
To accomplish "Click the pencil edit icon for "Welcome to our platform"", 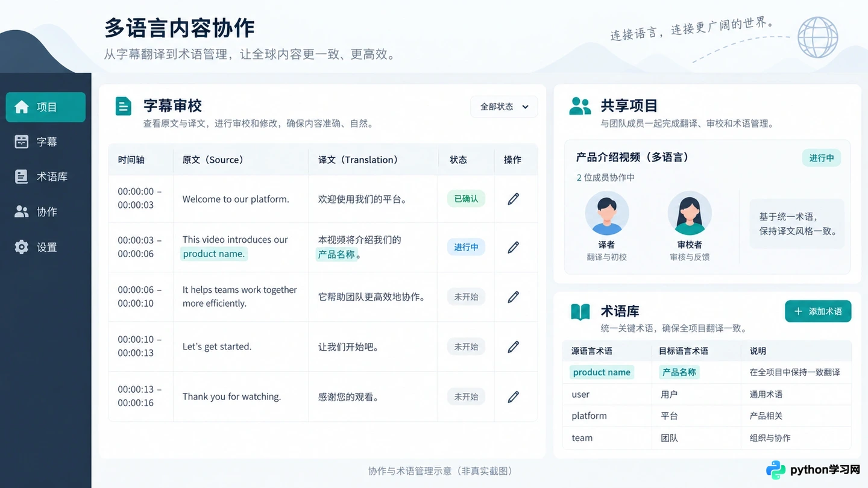I will (x=513, y=199).
